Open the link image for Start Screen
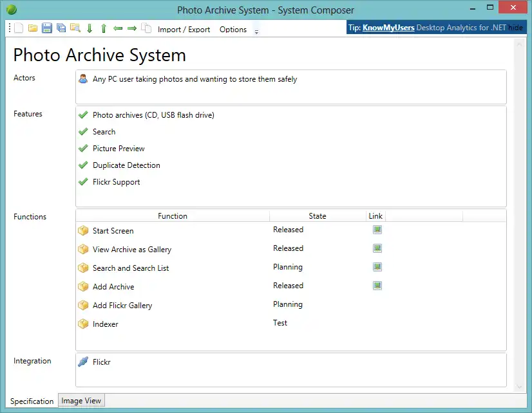Image resolution: width=532 pixels, height=413 pixels. click(377, 230)
